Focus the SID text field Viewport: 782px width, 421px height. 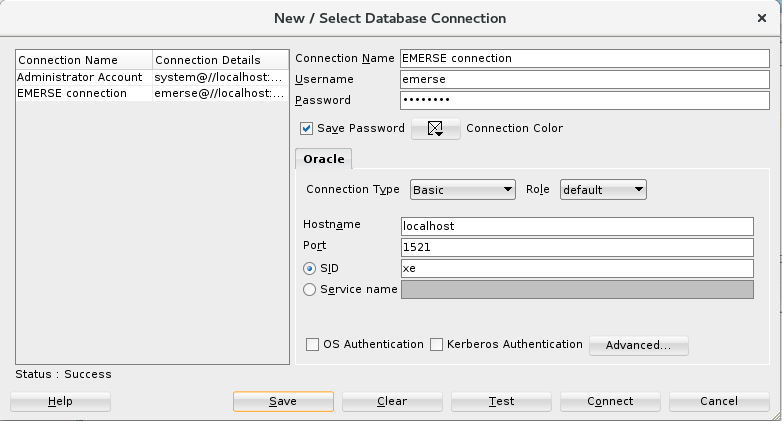click(577, 268)
